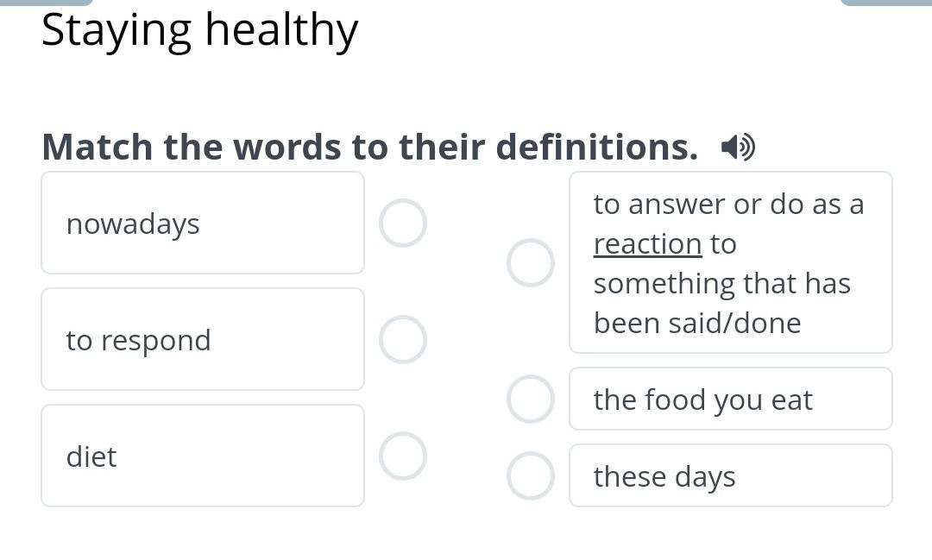Image resolution: width=932 pixels, height=560 pixels.
Task: Click the 'diet' word card
Action: click(203, 456)
